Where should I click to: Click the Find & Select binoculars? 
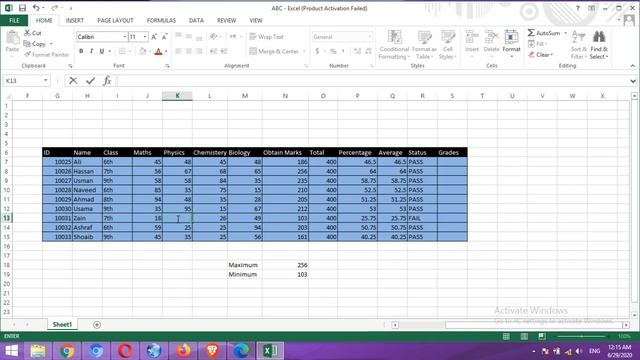599,37
